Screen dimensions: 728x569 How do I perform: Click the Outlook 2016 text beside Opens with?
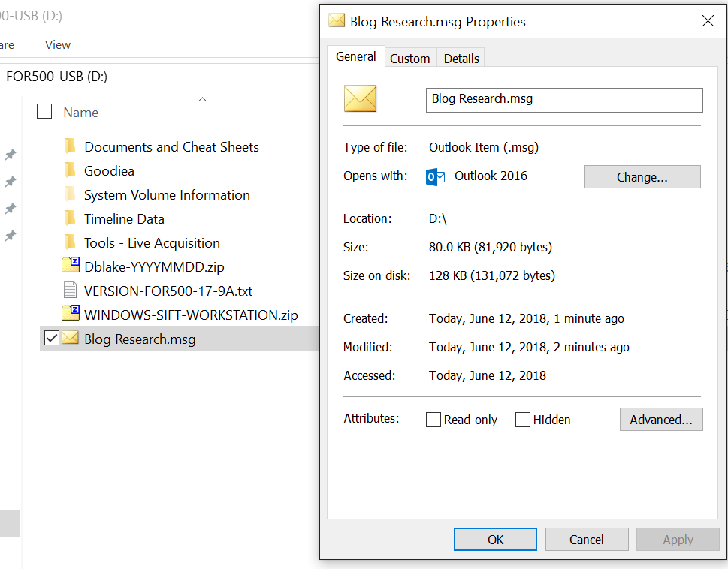[491, 176]
